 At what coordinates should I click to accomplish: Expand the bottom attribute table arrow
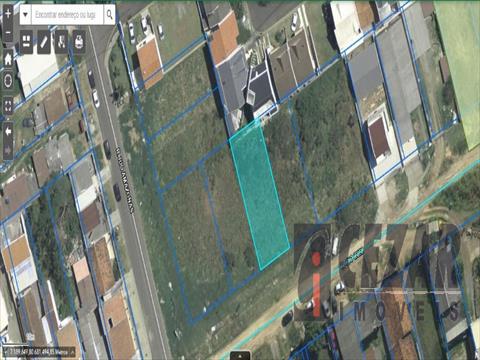(x=240, y=356)
